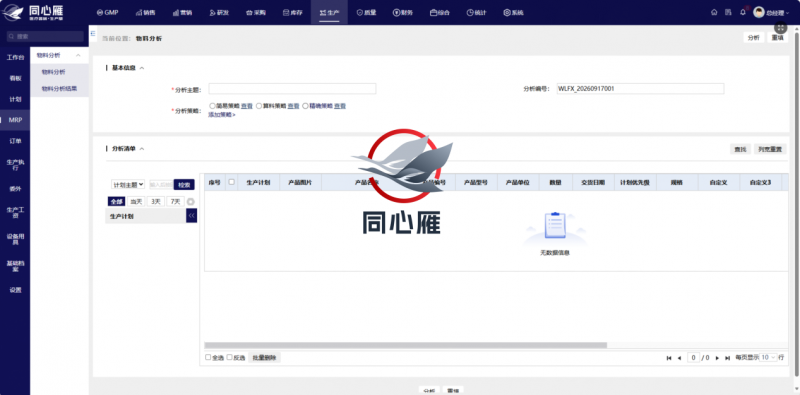
Task: Select the 简易策略 radio button
Action: tap(212, 106)
